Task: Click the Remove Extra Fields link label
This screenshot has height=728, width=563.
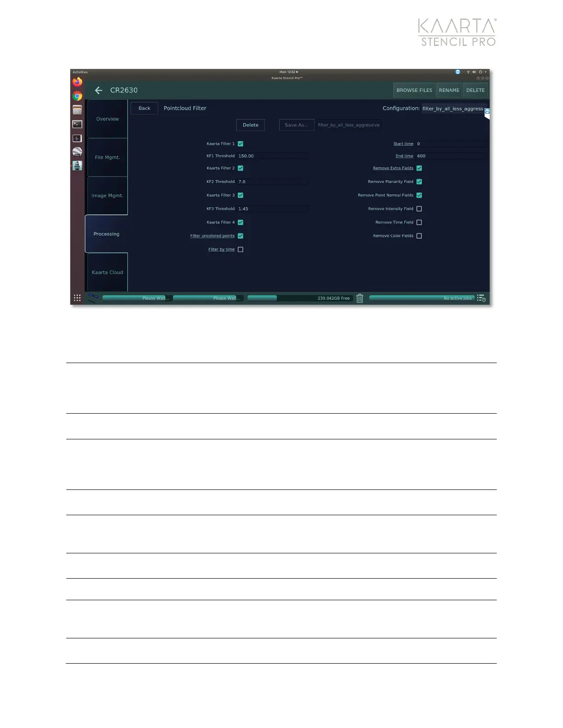Action: (393, 168)
